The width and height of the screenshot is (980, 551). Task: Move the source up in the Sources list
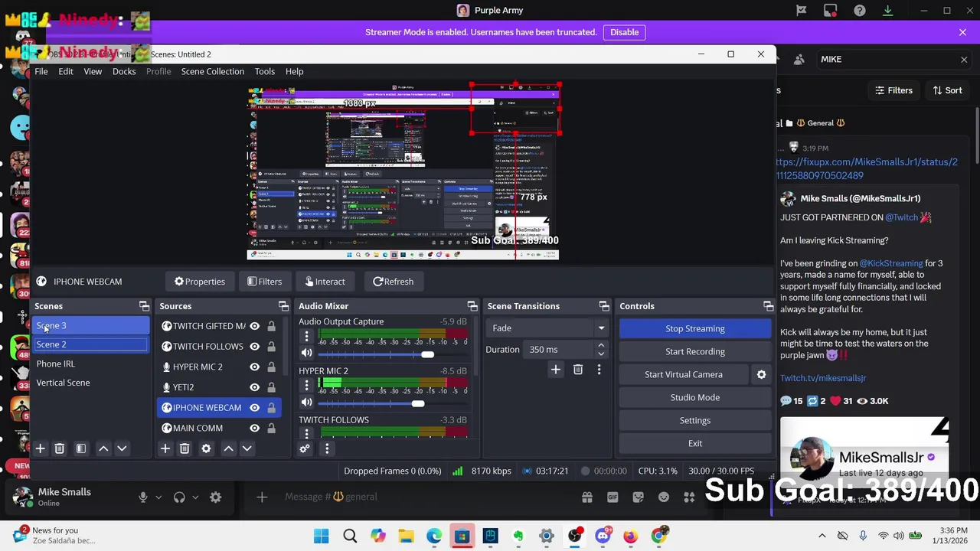228,448
